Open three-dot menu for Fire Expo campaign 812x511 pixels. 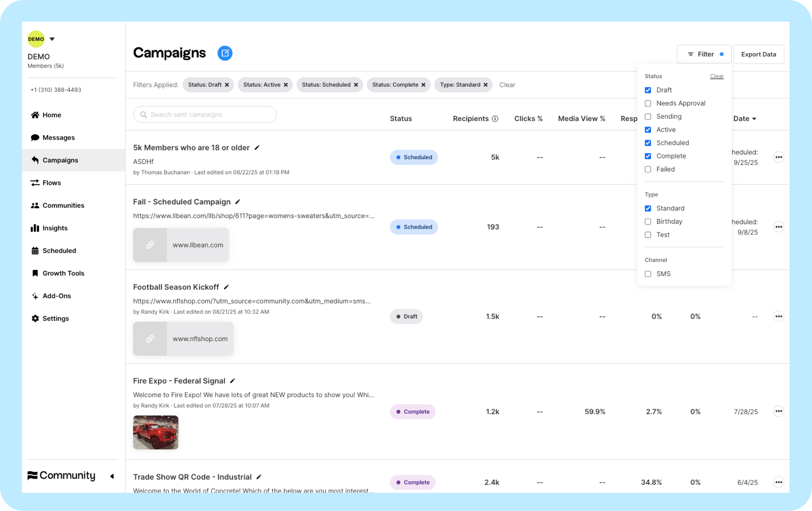click(x=778, y=411)
